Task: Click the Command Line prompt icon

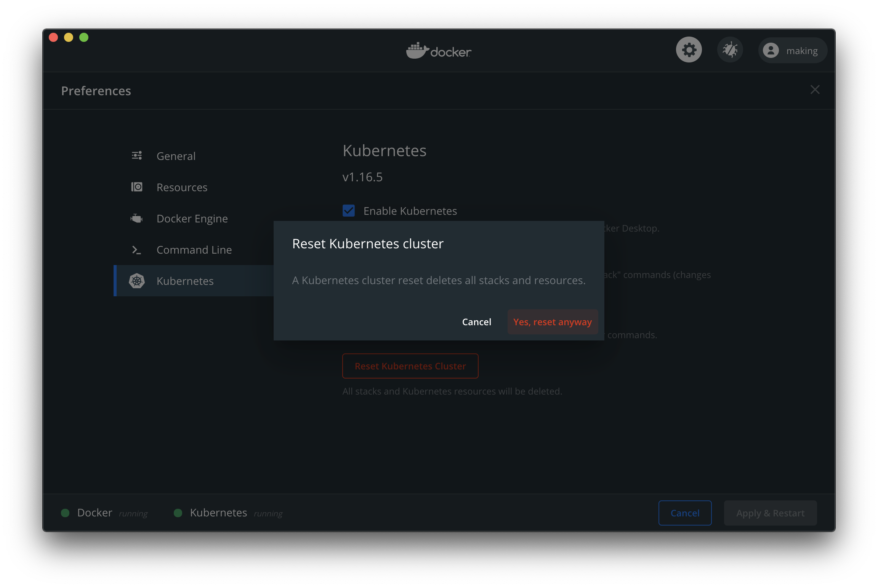Action: (137, 250)
